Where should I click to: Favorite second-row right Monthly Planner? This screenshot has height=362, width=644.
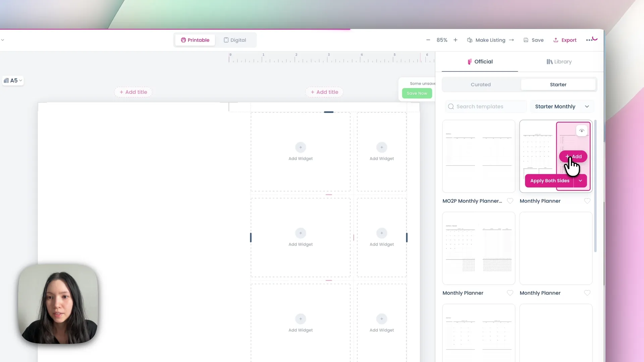coord(587,293)
